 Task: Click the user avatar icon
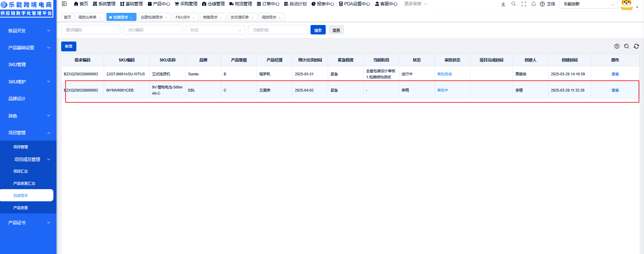pos(626,4)
